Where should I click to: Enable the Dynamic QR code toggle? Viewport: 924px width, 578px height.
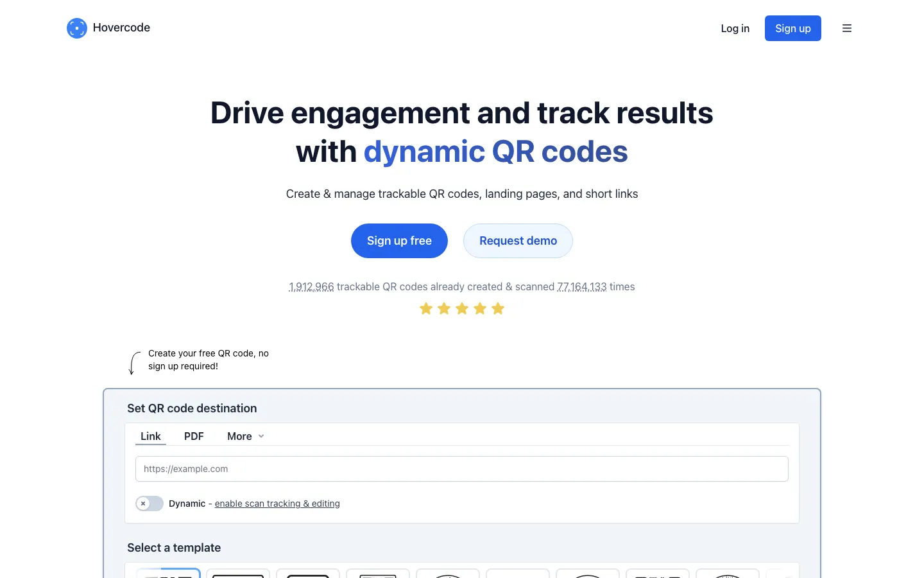[x=150, y=504]
